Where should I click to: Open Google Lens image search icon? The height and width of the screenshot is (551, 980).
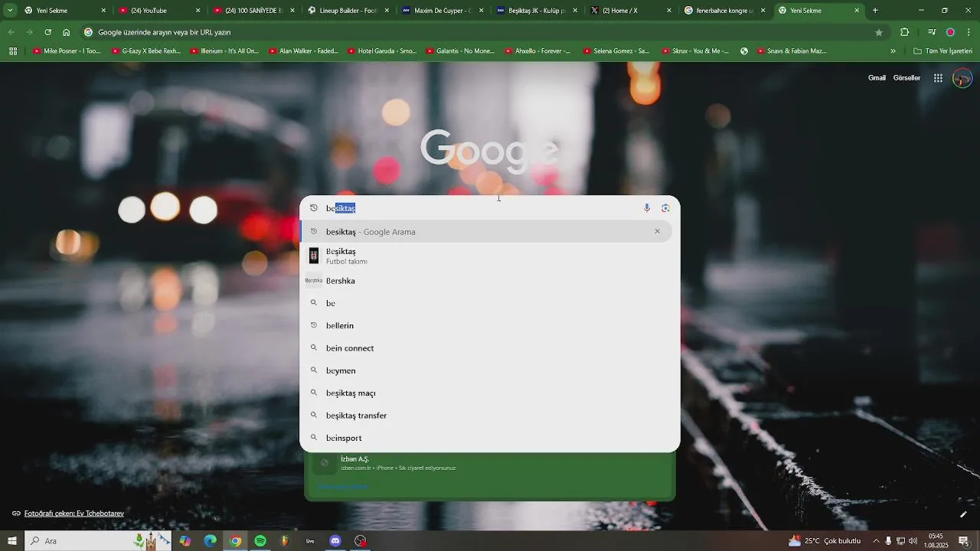665,208
